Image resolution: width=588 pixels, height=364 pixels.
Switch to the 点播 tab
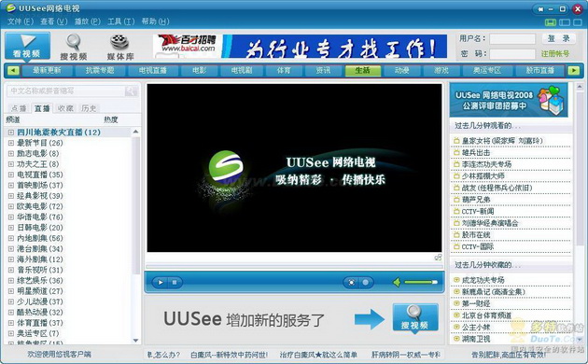tap(19, 108)
